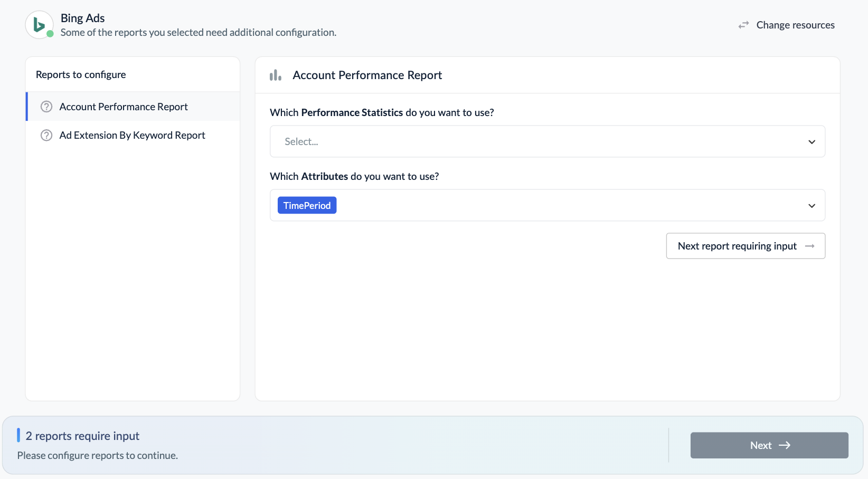Click the swap arrows icon beside Change resources
Screen dimensions: 868x479
click(743, 25)
